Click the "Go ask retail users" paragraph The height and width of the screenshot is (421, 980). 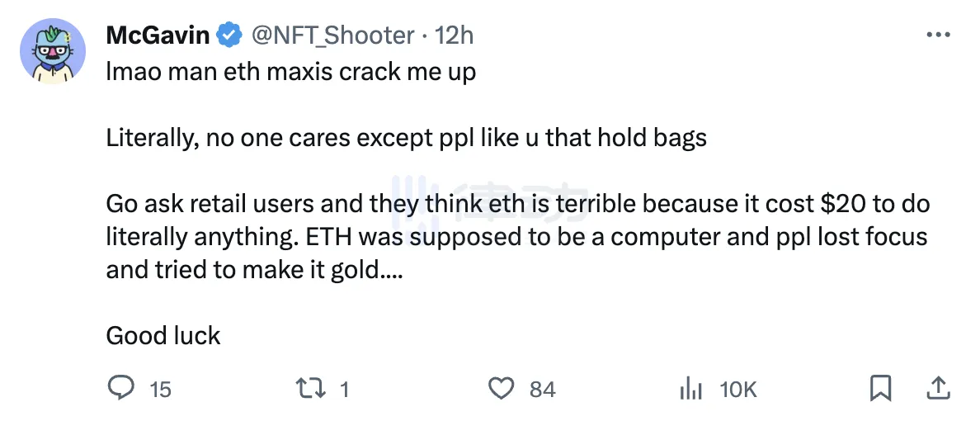[x=516, y=237]
